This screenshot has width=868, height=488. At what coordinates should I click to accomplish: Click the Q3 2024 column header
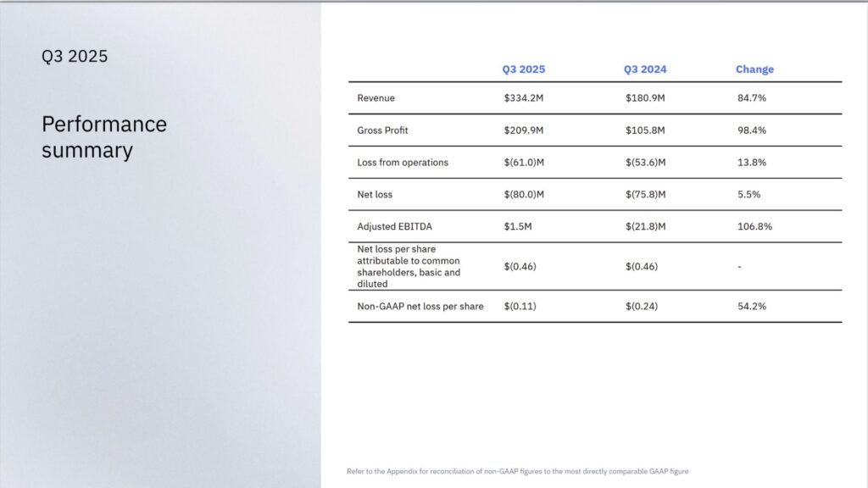(645, 69)
